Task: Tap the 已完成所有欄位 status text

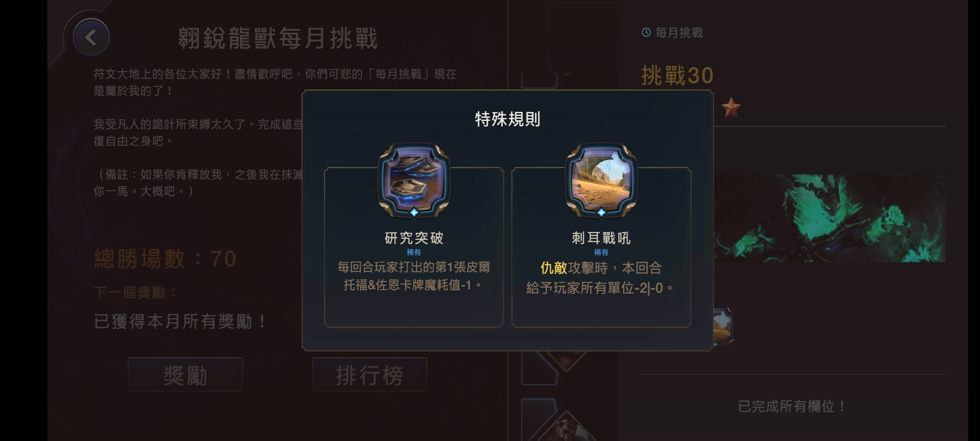Action: pos(792,406)
